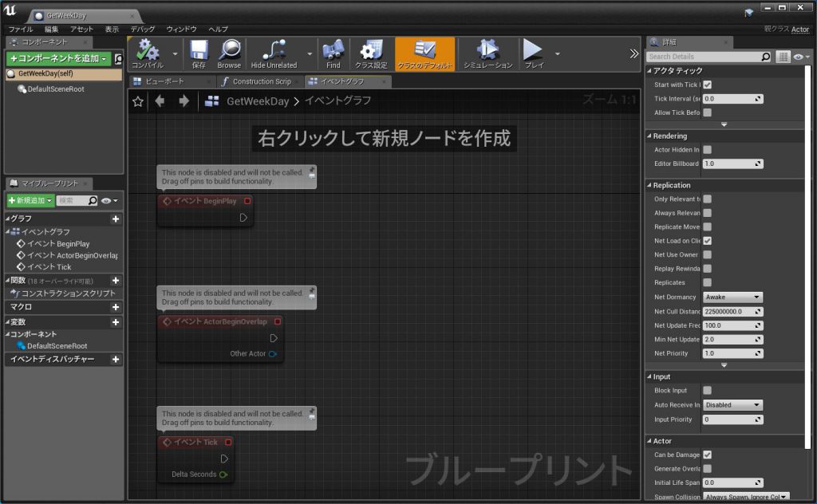
Task: Click Editor Billboard Scale spinner arrow
Action: click(x=758, y=164)
